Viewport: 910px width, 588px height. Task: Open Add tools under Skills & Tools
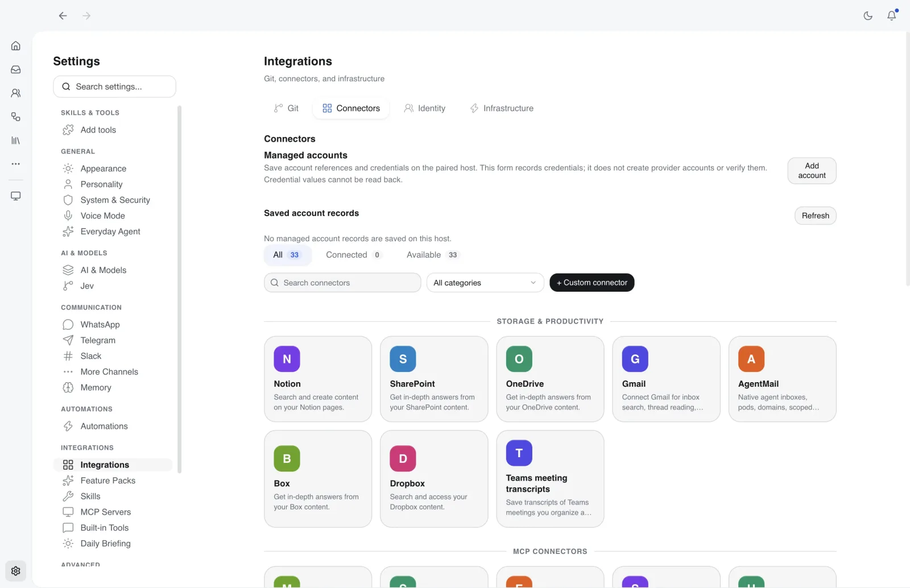pyautogui.click(x=113, y=130)
